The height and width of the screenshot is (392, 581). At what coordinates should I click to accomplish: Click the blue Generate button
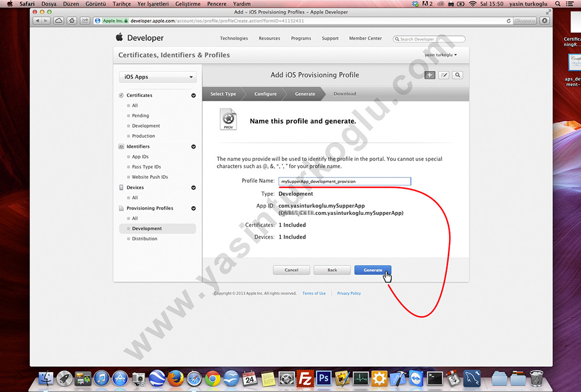(373, 270)
